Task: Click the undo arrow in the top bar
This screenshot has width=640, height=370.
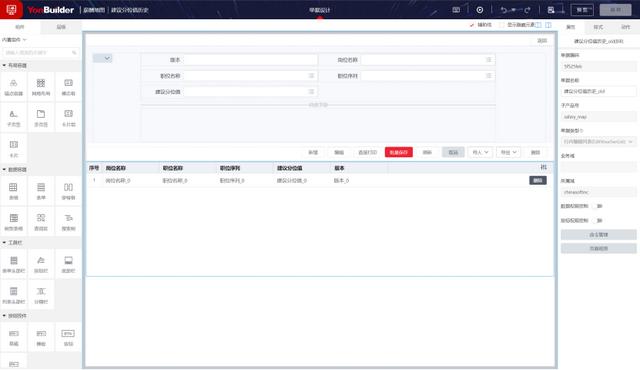Action: [504, 10]
